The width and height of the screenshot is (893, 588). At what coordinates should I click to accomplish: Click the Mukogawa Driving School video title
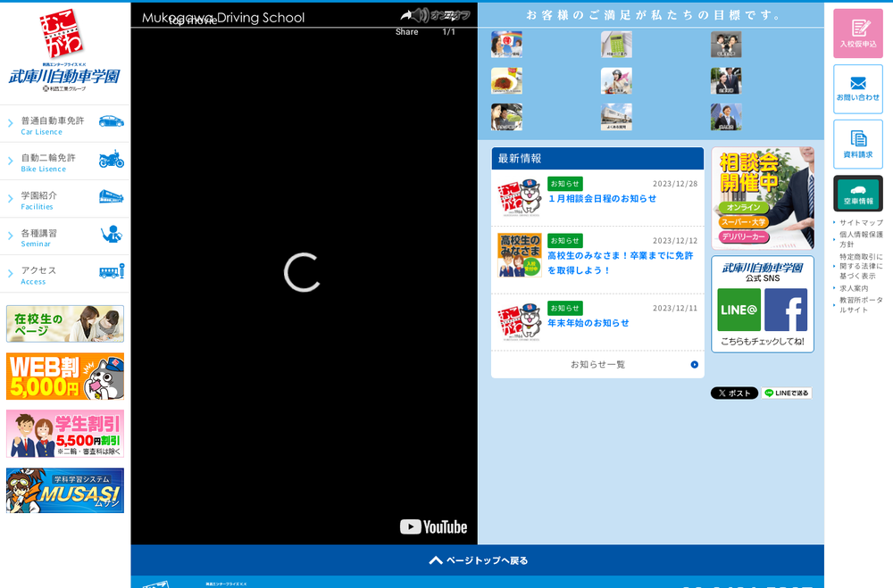(223, 18)
